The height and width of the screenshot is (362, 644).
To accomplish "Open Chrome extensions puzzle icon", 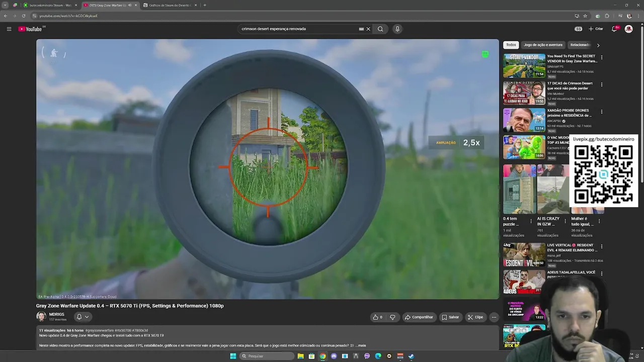I will 607,16.
